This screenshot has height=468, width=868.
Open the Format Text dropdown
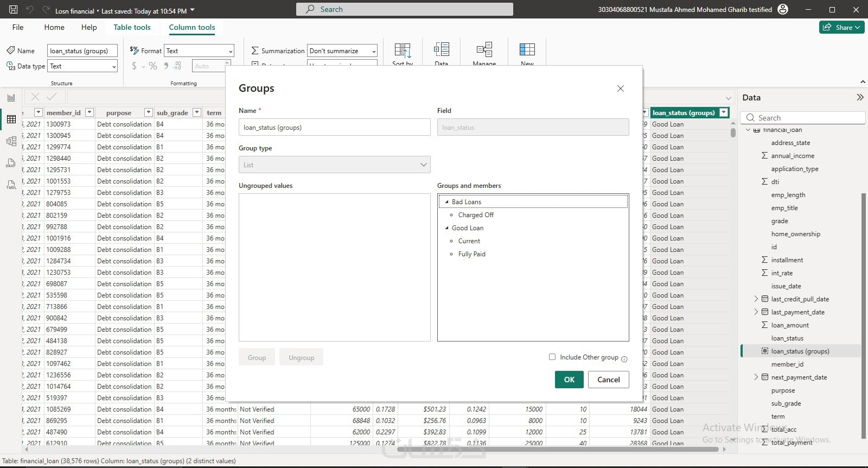coord(199,50)
